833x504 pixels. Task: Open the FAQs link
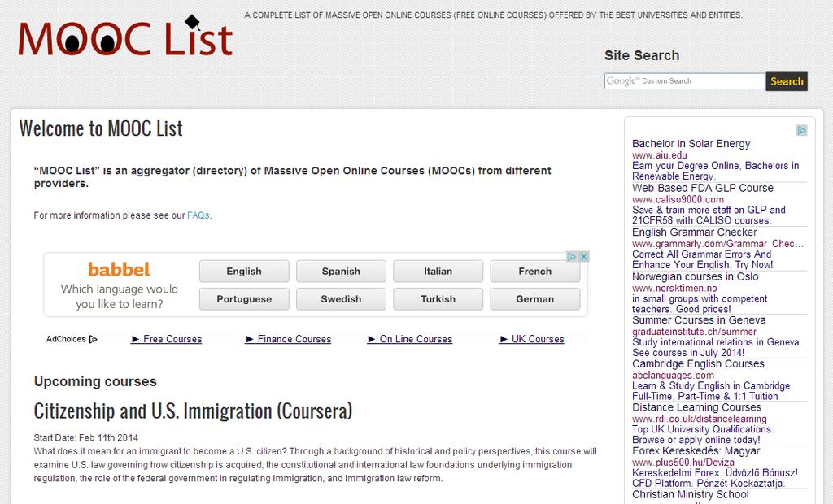[x=198, y=215]
